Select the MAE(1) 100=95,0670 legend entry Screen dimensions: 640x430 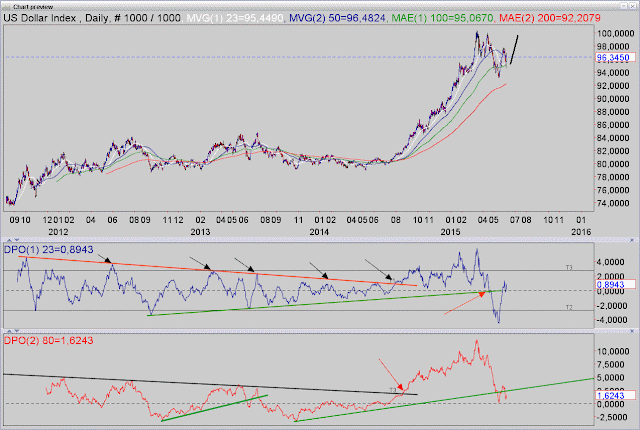point(442,18)
